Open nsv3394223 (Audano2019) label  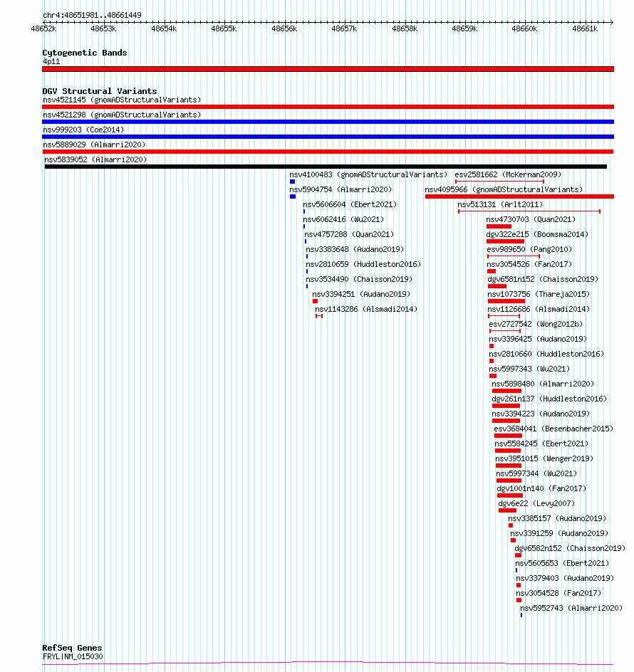541,415
